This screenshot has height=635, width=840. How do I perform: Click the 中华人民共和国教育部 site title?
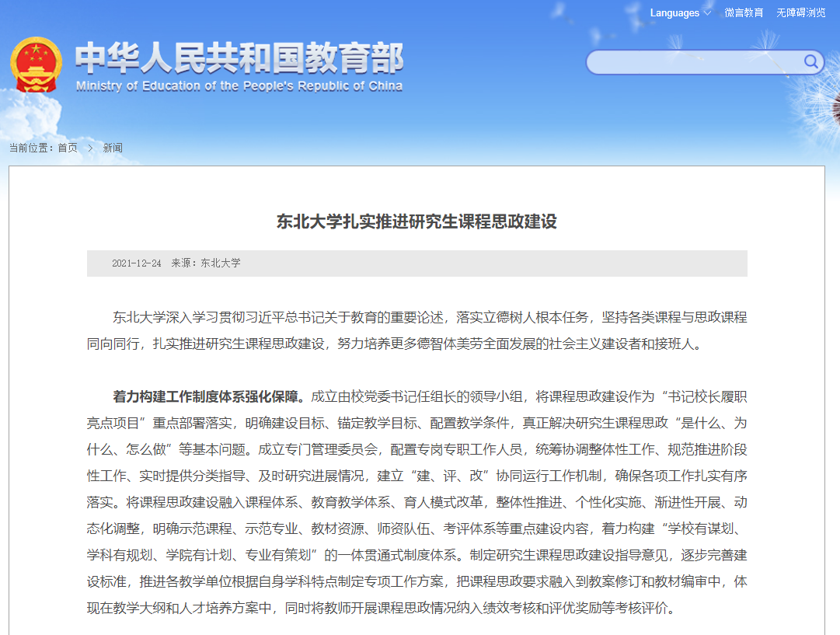pos(239,58)
